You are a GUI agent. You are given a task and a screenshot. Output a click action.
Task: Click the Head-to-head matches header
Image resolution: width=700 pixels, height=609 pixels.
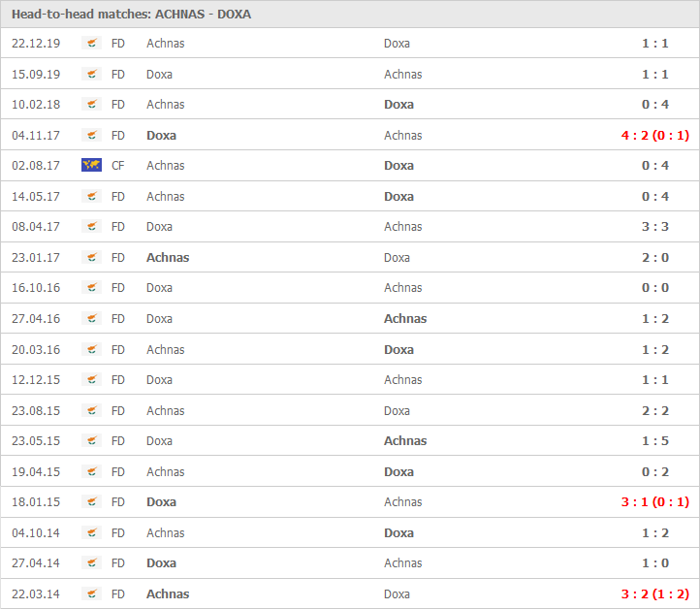click(131, 15)
